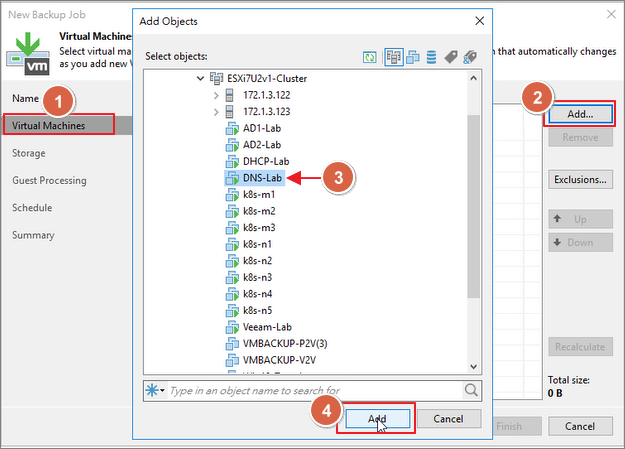The image size is (625, 449).
Task: Click the VM icon next to k8s-m1
Action: click(232, 195)
